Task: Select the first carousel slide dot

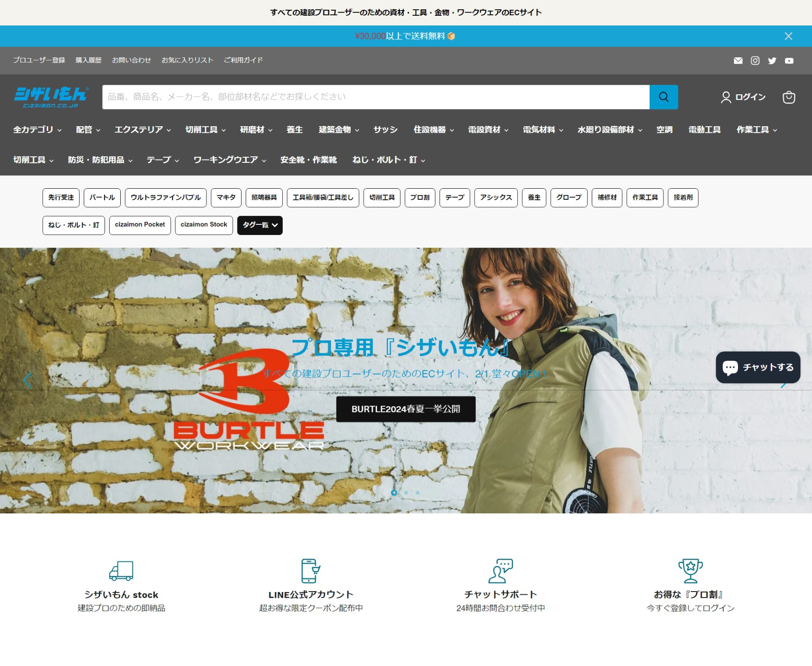Action: (x=394, y=493)
